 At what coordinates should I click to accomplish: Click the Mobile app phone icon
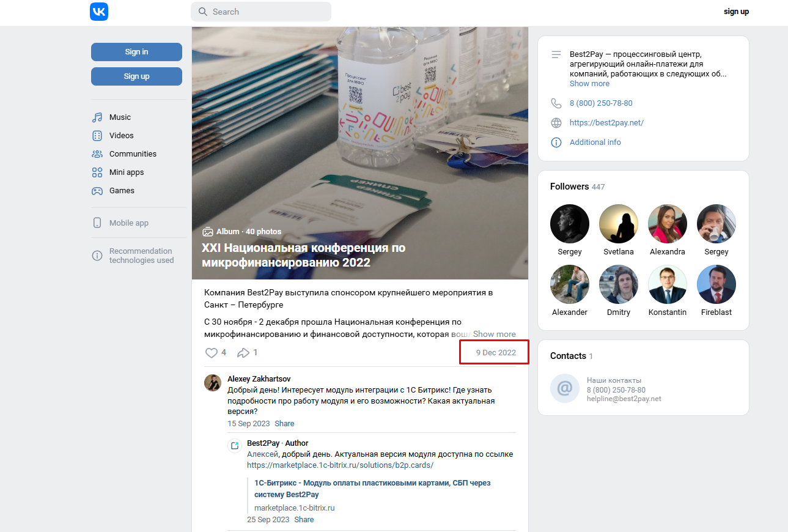(97, 223)
